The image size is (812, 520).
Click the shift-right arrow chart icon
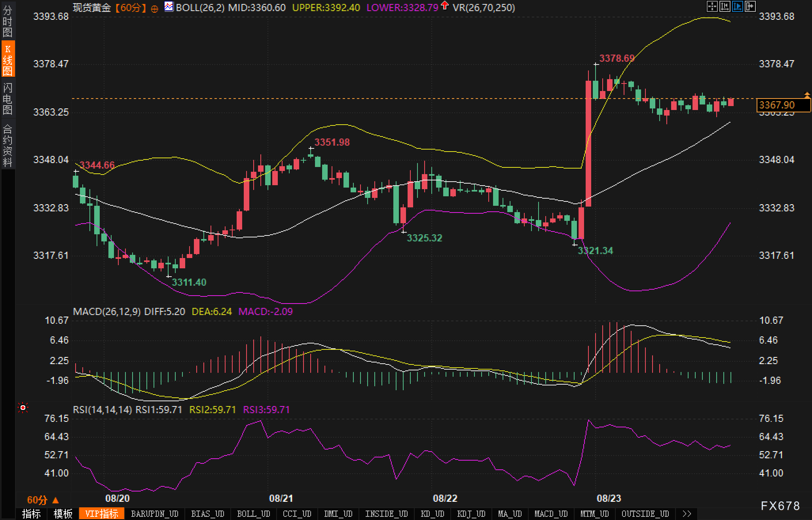[750, 6]
